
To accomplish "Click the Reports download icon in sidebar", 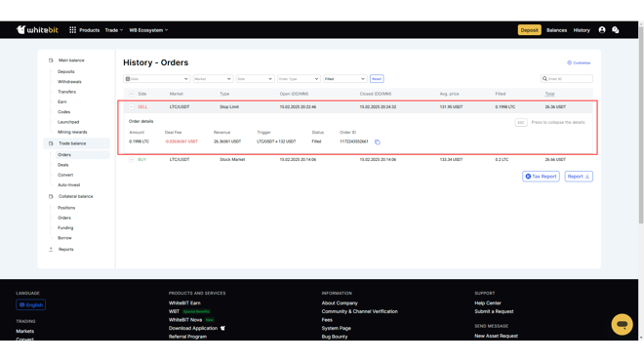I will [x=51, y=250].
